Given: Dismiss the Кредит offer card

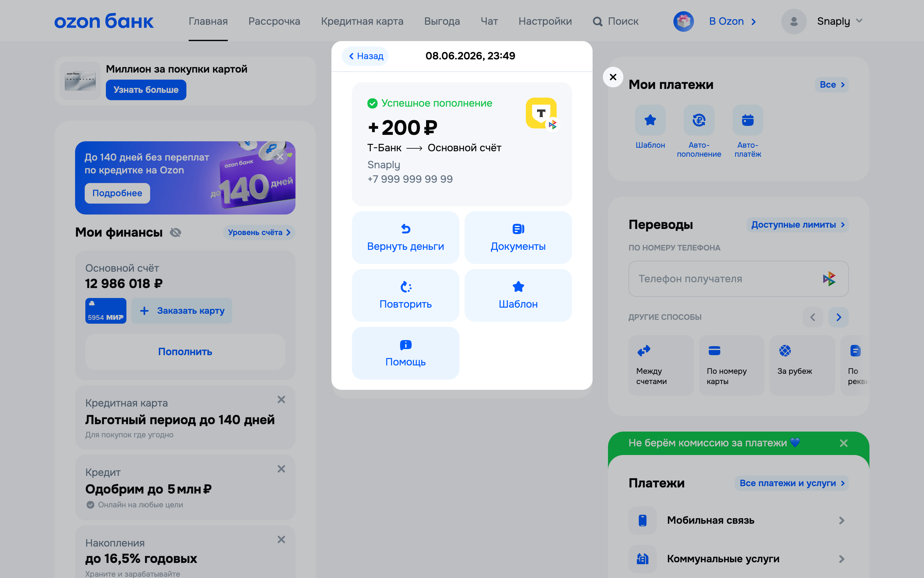Looking at the screenshot, I should pos(281,469).
